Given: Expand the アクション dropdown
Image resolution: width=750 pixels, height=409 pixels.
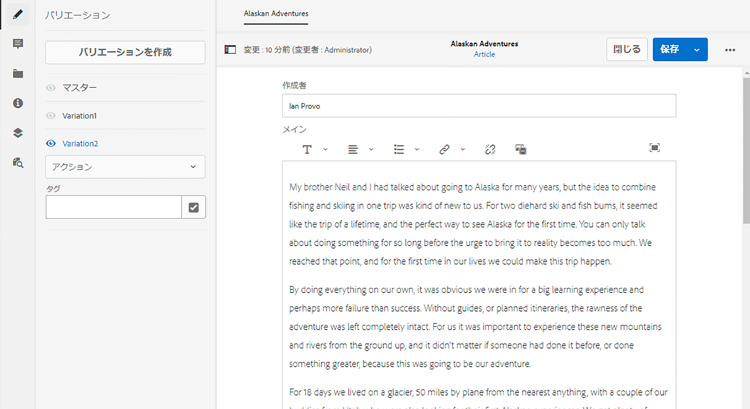Looking at the screenshot, I should (125, 167).
